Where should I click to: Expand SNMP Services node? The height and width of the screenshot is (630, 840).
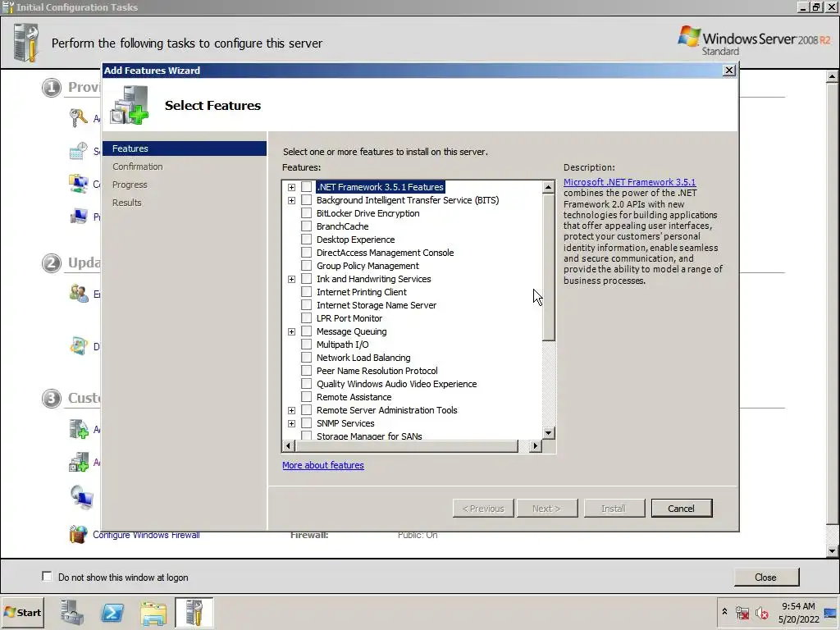coord(291,423)
